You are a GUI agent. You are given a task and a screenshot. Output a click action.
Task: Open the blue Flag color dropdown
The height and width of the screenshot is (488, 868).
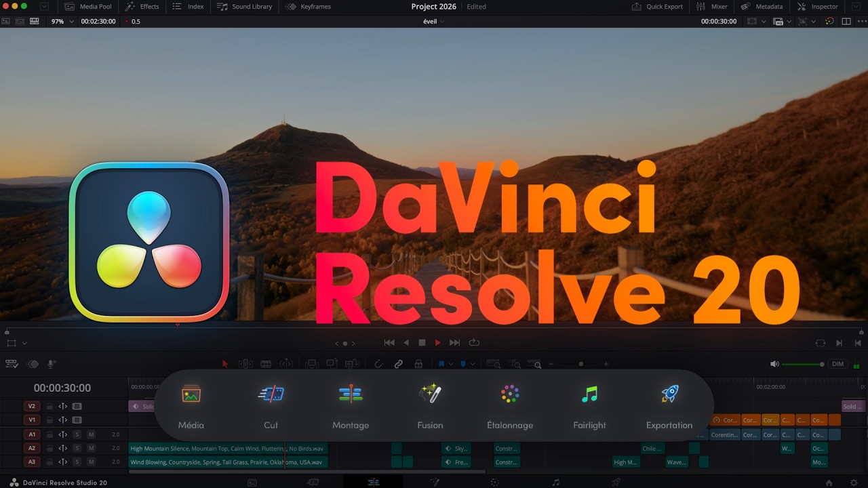pyautogui.click(x=451, y=364)
